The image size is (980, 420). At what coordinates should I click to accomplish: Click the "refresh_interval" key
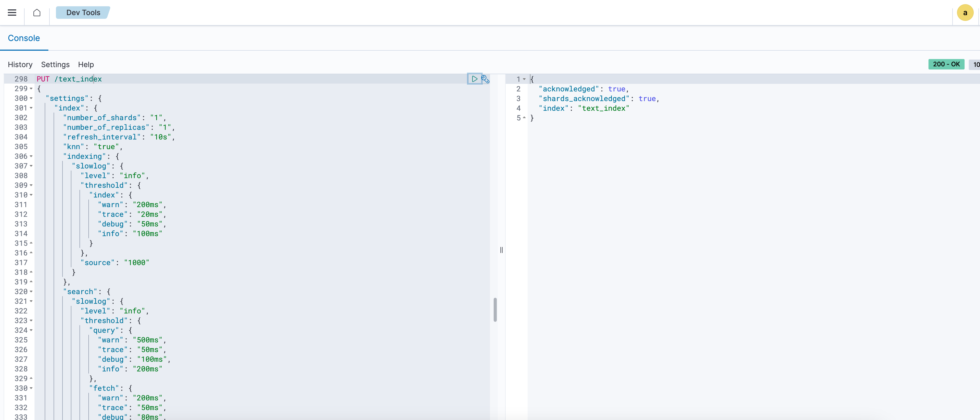(x=101, y=137)
